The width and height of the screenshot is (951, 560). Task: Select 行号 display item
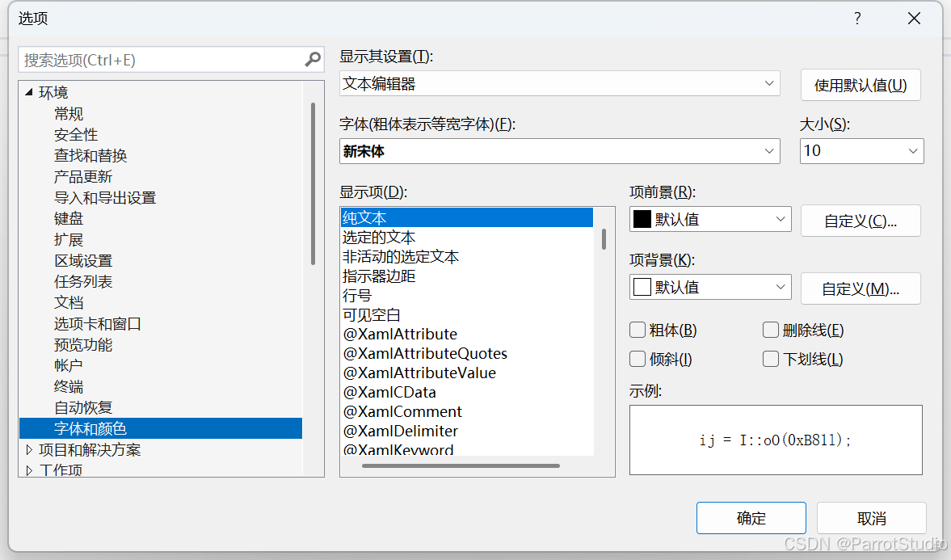(x=356, y=296)
